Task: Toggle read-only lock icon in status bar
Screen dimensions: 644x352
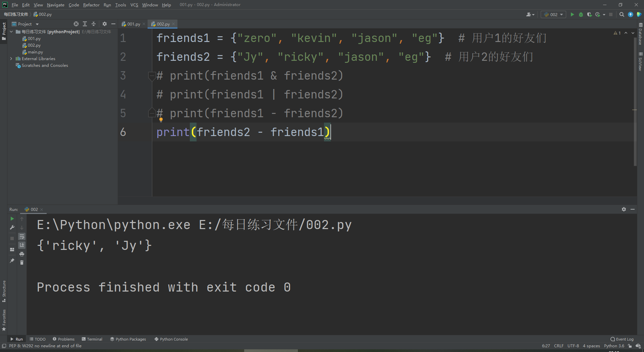Action: [630, 346]
